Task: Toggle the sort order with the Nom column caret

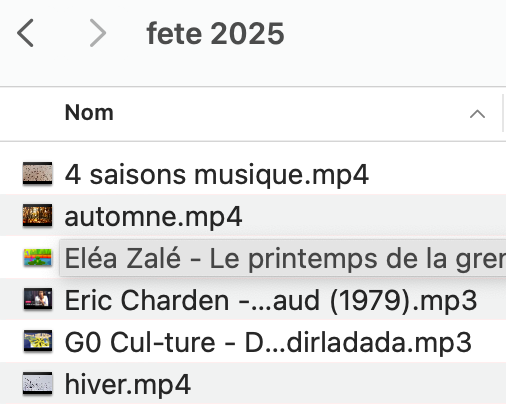Action: [477, 114]
